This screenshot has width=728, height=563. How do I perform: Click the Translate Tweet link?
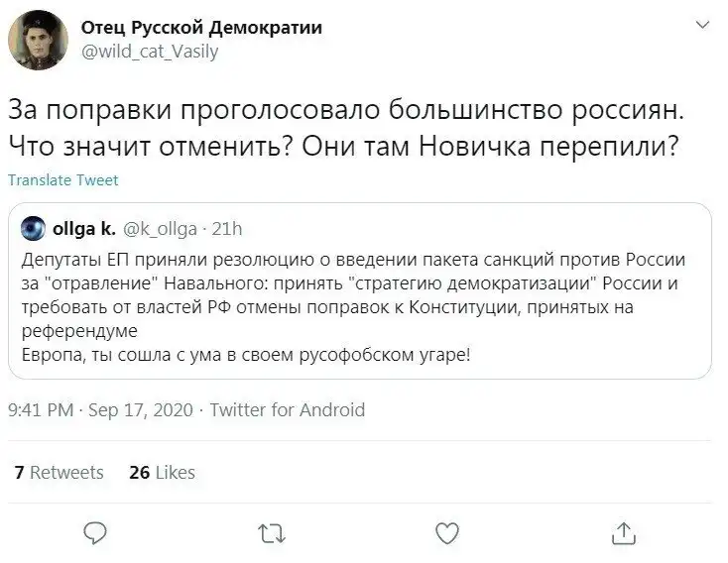coord(62,180)
